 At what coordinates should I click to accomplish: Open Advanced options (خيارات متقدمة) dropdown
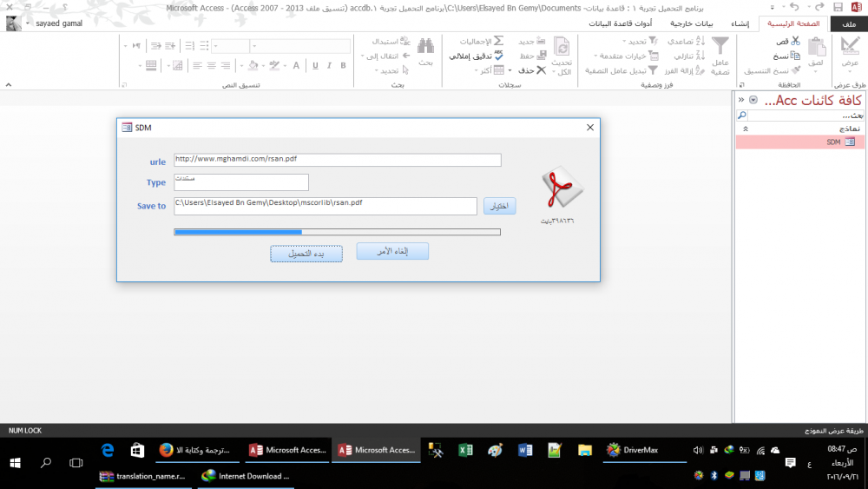pyautogui.click(x=627, y=56)
